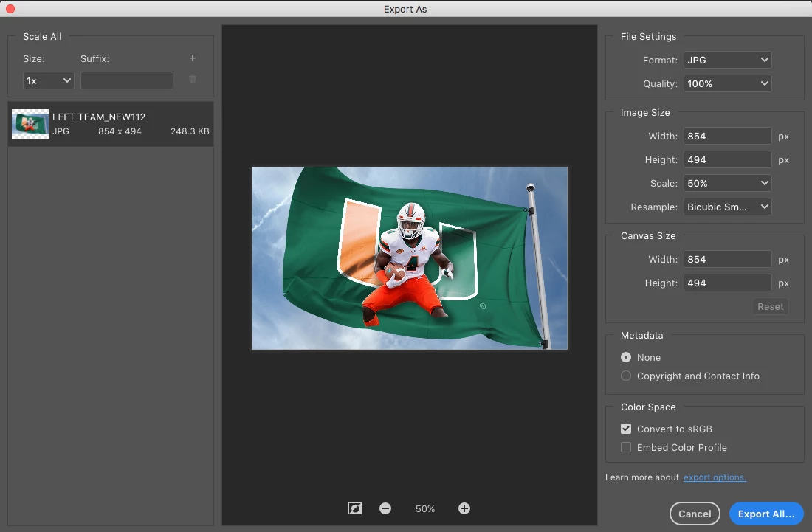Viewport: 812px width, 532px height.
Task: Click the LEFT TEAM_NEW112 file name
Action: (99, 117)
